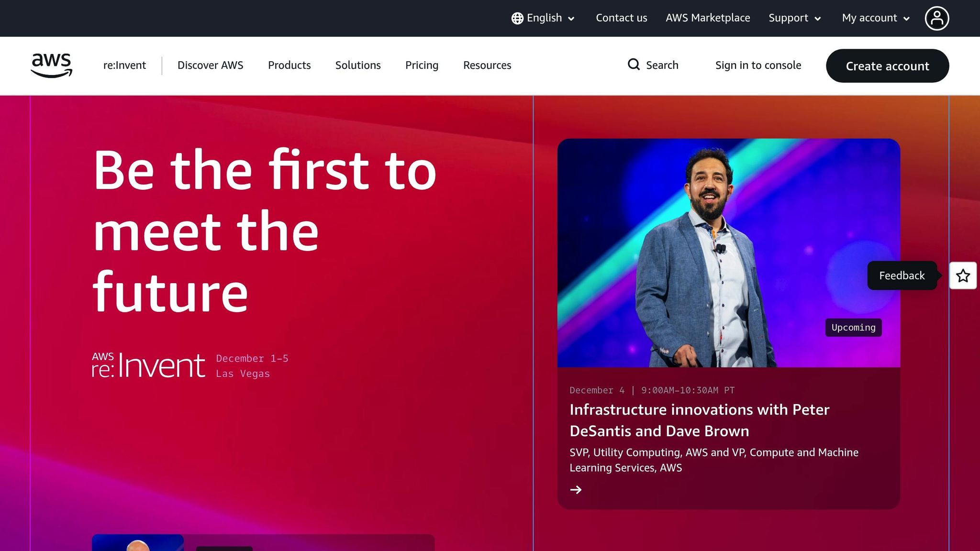Click the arrow on the session card

click(576, 489)
